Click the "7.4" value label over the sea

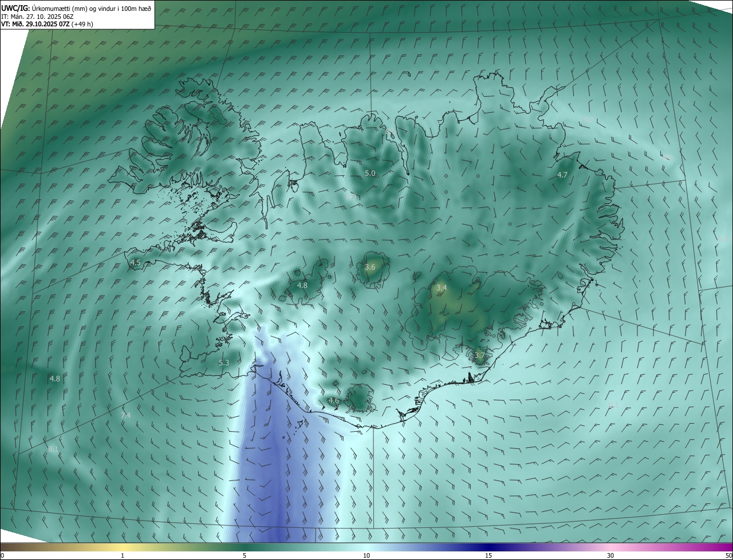pos(125,415)
